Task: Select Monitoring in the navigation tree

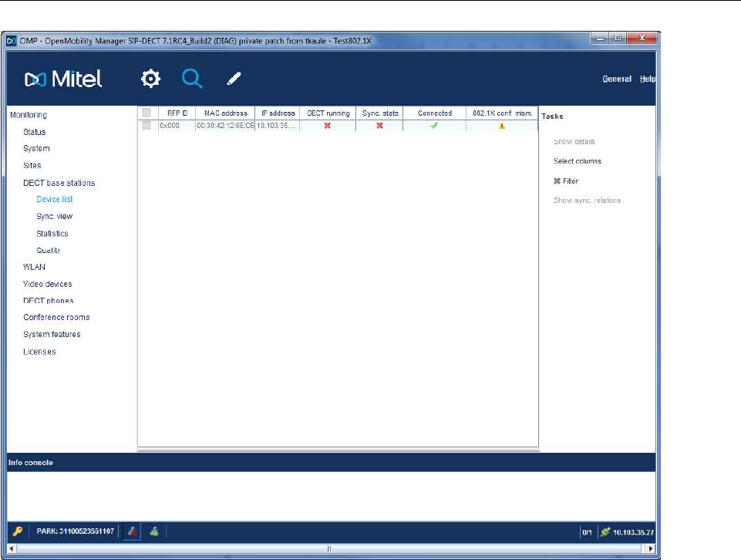Action: (x=29, y=115)
